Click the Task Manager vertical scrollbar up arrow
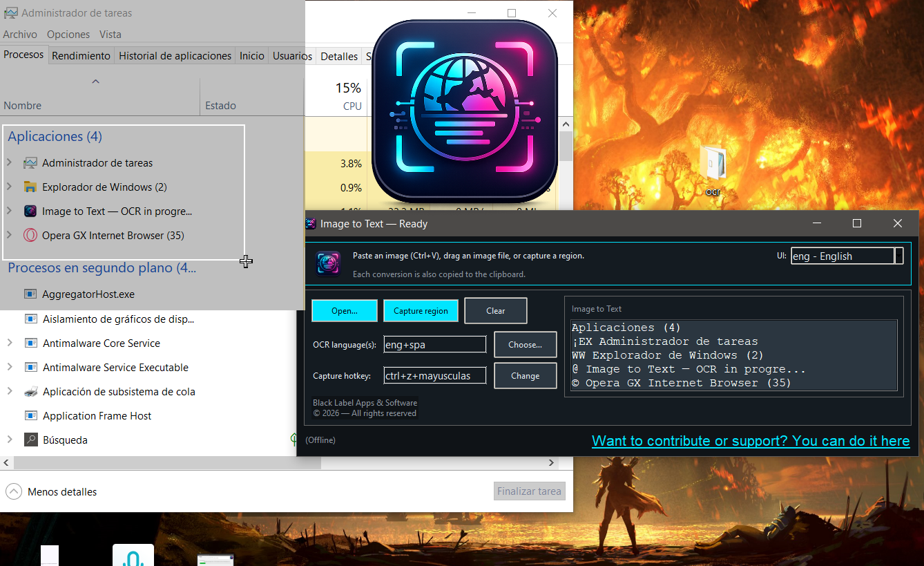Screen dimensions: 924x566 tap(566, 124)
